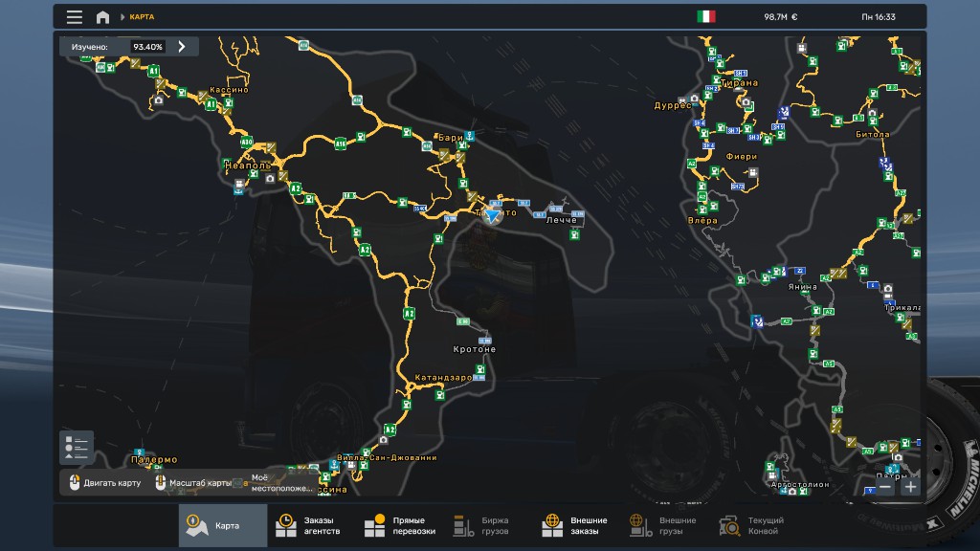980x551 pixels.
Task: Open the Биржа грузов tab
Action: [482, 525]
